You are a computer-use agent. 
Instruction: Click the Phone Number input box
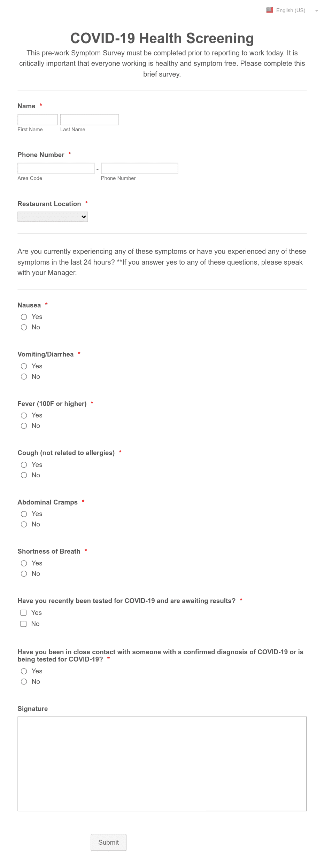[x=139, y=169]
